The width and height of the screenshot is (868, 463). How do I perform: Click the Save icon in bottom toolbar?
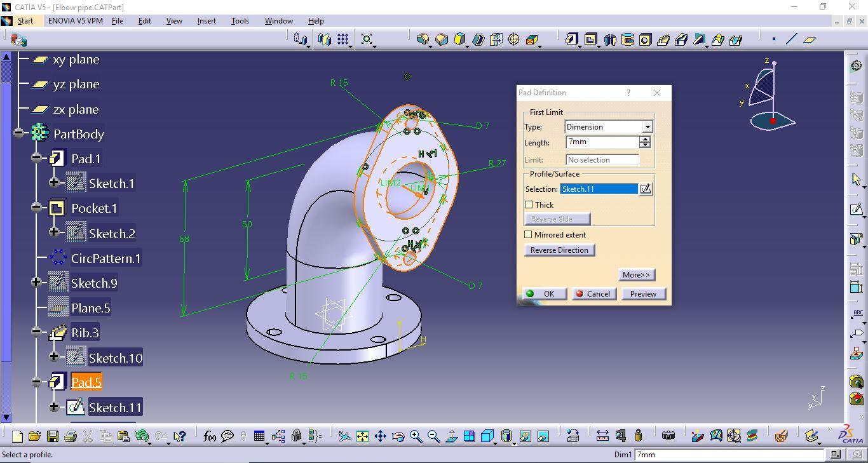53,436
